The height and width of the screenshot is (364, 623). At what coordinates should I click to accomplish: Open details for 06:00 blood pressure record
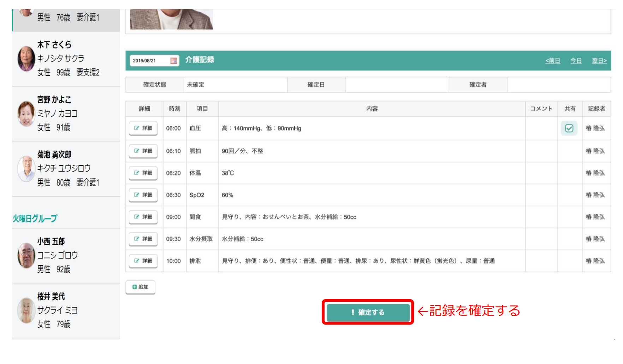pyautogui.click(x=143, y=128)
